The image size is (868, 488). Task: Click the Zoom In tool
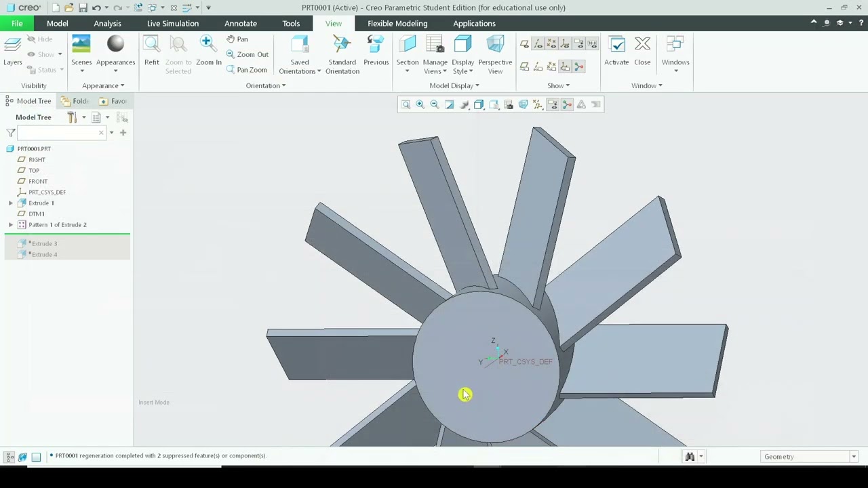[208, 52]
